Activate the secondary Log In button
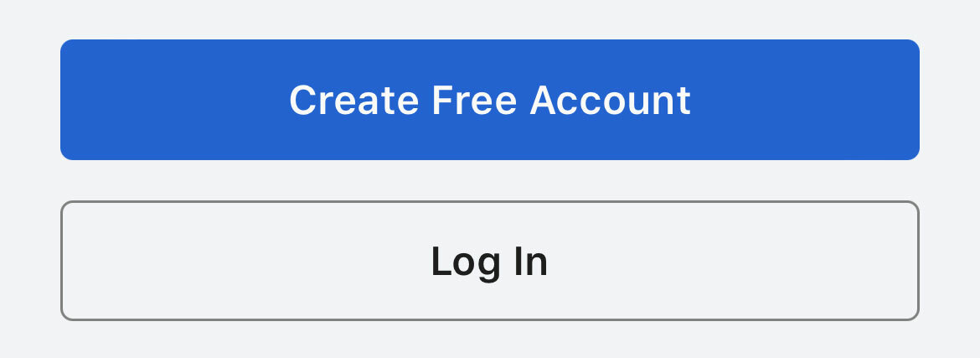 click(489, 261)
